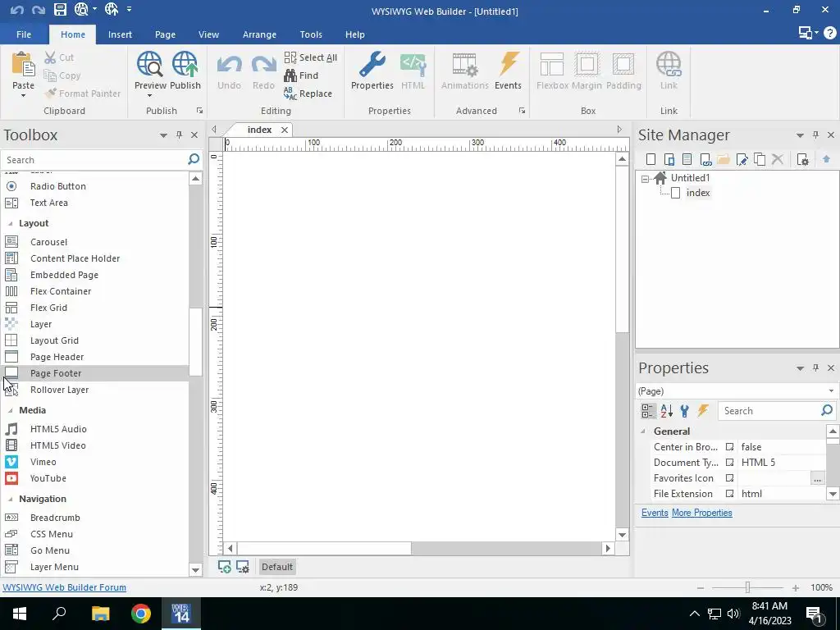Screen dimensions: 840x630
Task: Collapse the Media toolbox section
Action: [10, 410]
